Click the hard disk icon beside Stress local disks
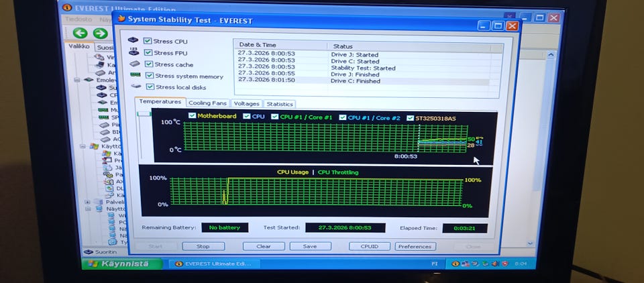Image resolution: width=644 pixels, height=283 pixels. click(x=136, y=87)
